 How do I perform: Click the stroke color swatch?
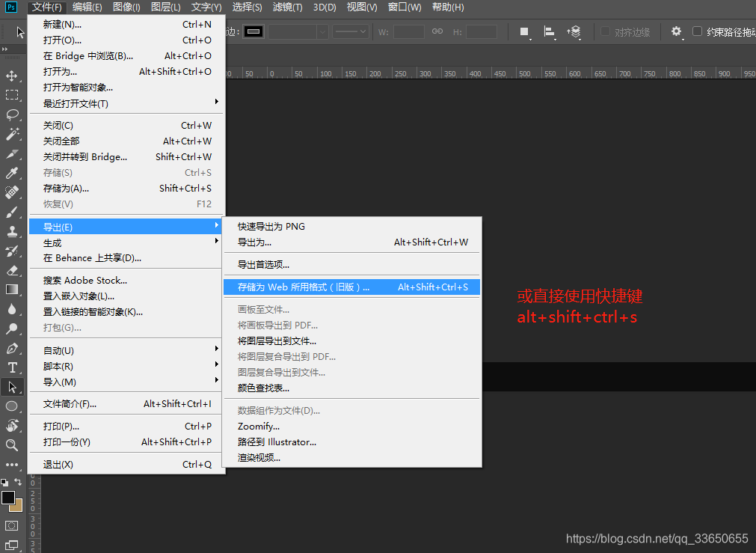253,32
